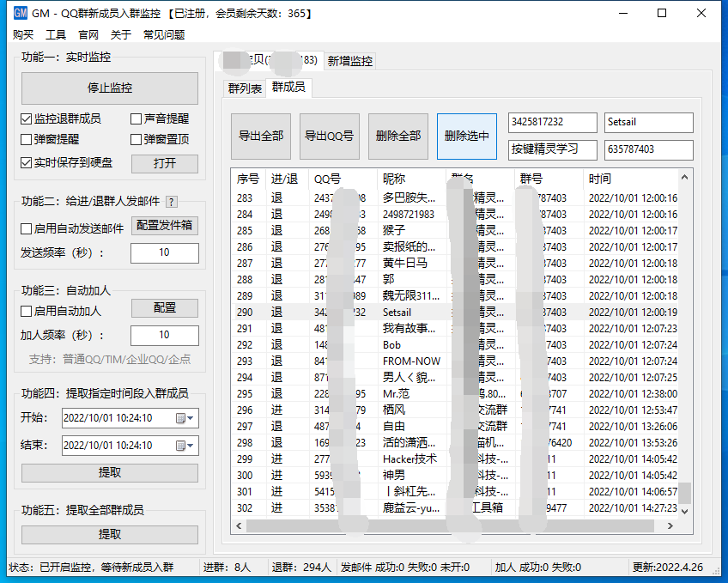Click 配置 button under 自动加人
The image size is (728, 583).
pos(164,308)
